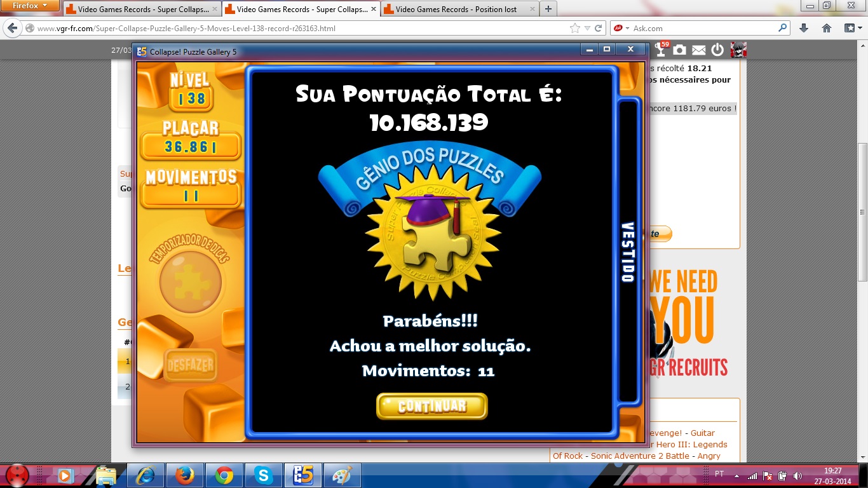The height and width of the screenshot is (488, 868).
Task: Click the hint timer puzzle piece
Action: pyautogui.click(x=190, y=281)
